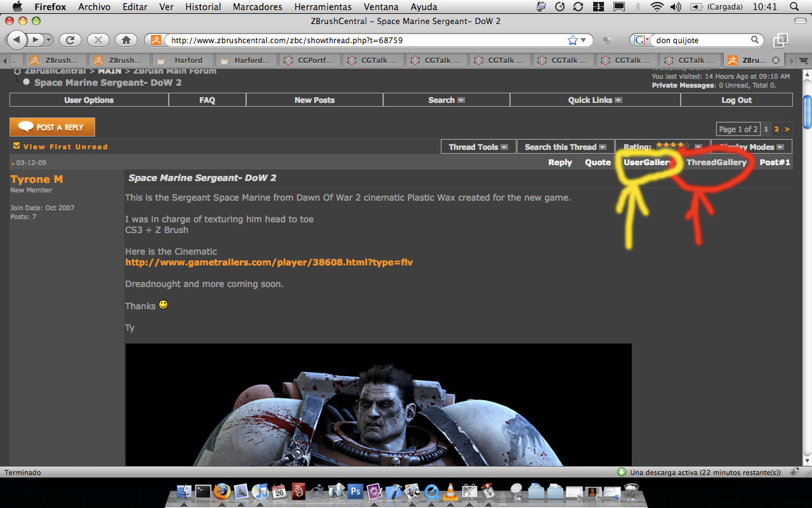The width and height of the screenshot is (812, 508).
Task: Expand the Quick Links dropdown
Action: point(619,100)
